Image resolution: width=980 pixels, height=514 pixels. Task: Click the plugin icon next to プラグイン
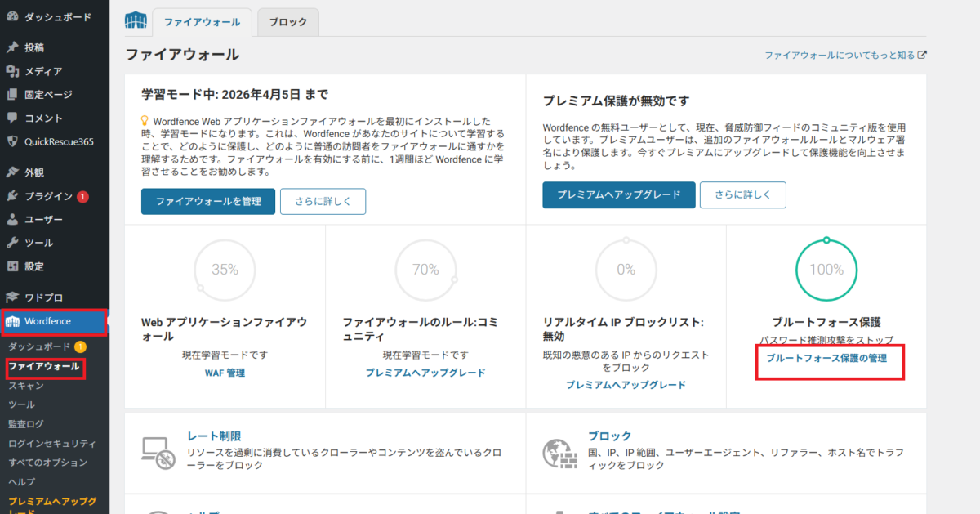12,196
